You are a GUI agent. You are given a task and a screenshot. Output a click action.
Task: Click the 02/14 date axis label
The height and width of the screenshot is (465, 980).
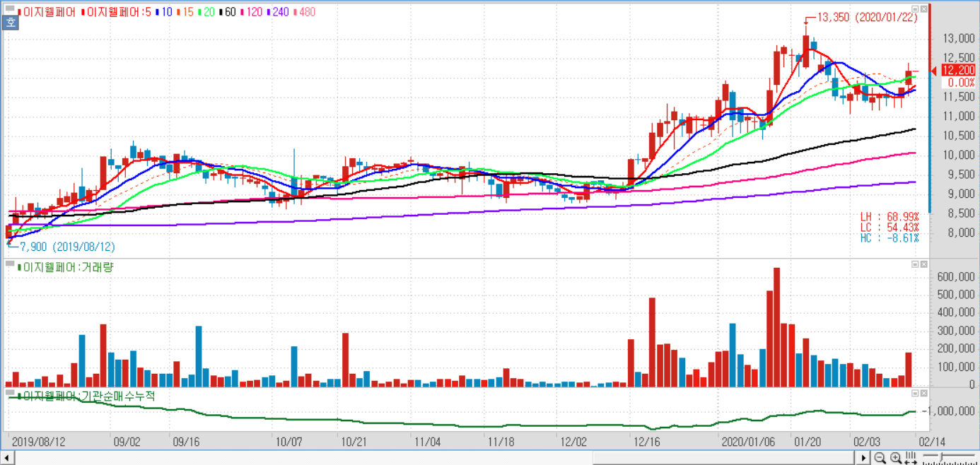tap(931, 442)
